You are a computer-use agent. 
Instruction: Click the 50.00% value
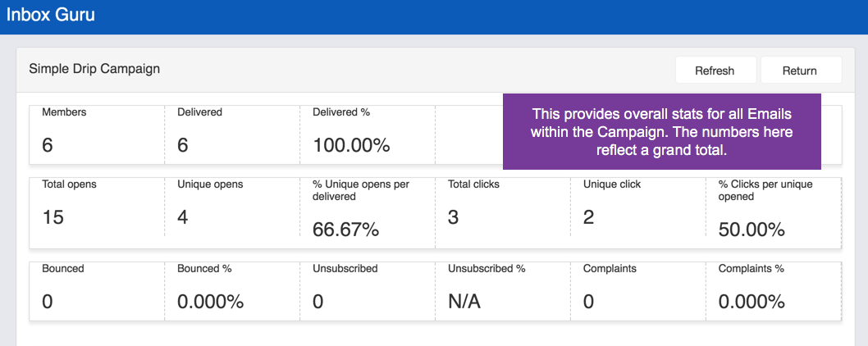pos(752,230)
